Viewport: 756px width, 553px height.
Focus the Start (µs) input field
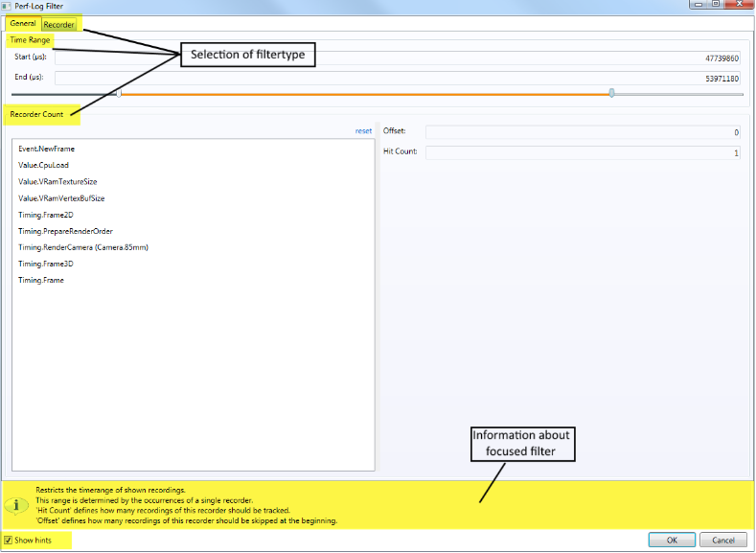pyautogui.click(x=398, y=58)
